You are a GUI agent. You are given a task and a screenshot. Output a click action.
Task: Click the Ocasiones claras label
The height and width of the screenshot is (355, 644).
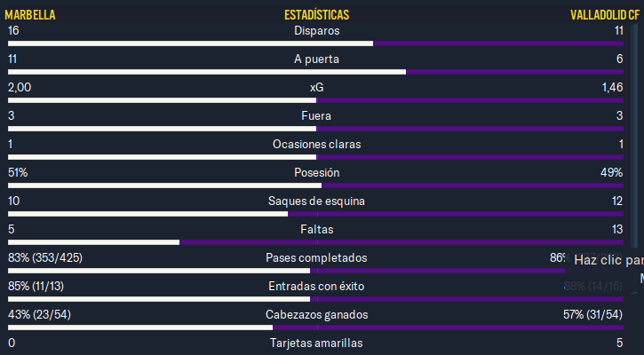pyautogui.click(x=316, y=144)
